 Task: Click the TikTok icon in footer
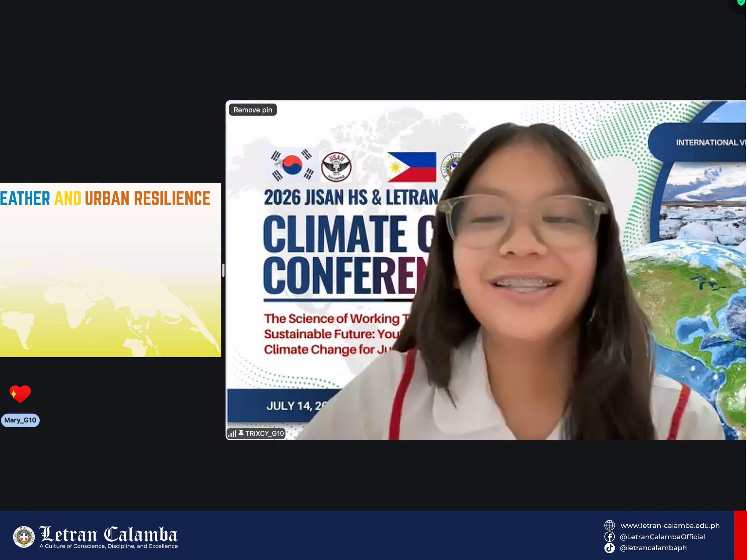(609, 548)
